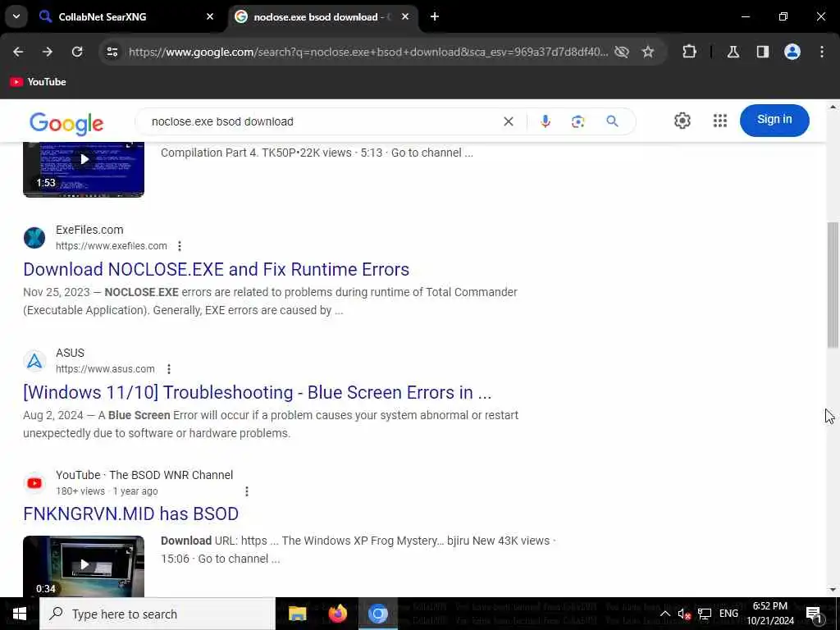Open more options for ExeFiles.com result
This screenshot has height=630, width=840.
pyautogui.click(x=180, y=246)
